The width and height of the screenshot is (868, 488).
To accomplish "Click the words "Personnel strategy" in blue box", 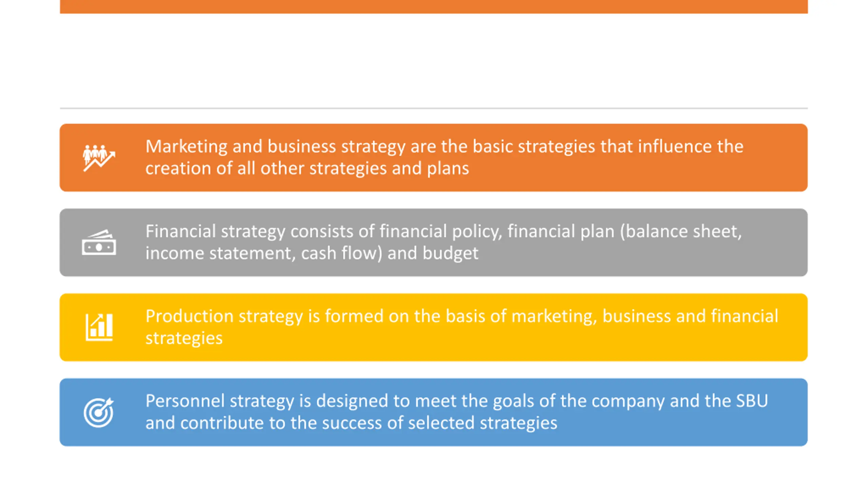I will 220,401.
